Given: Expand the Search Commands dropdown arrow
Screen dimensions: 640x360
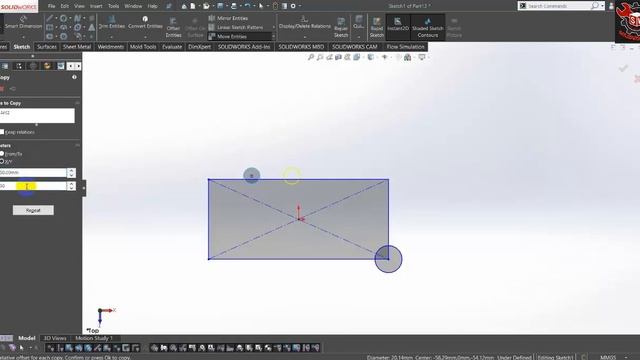Looking at the screenshot, I should pyautogui.click(x=602, y=6).
